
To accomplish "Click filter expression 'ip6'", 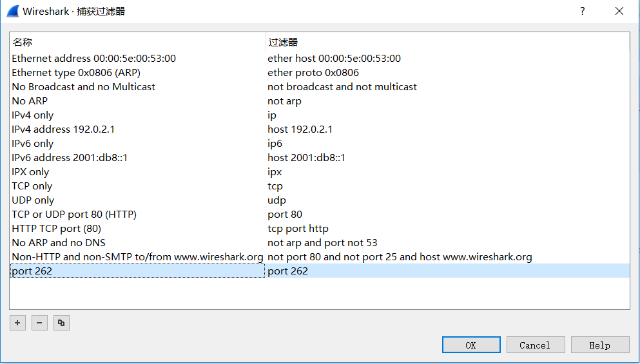I will [x=275, y=144].
